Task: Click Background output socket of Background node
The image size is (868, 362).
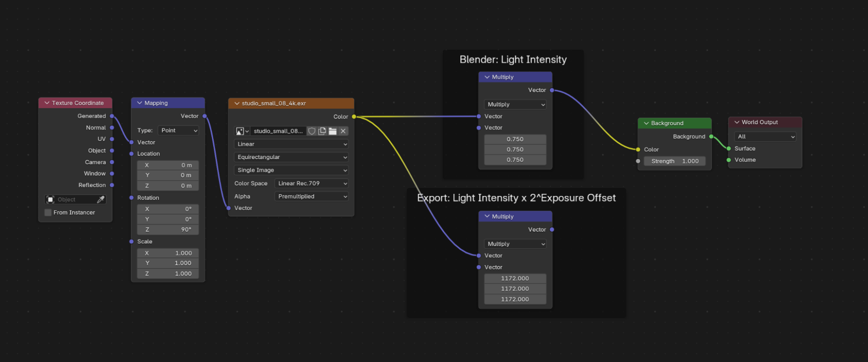Action: pos(711,136)
